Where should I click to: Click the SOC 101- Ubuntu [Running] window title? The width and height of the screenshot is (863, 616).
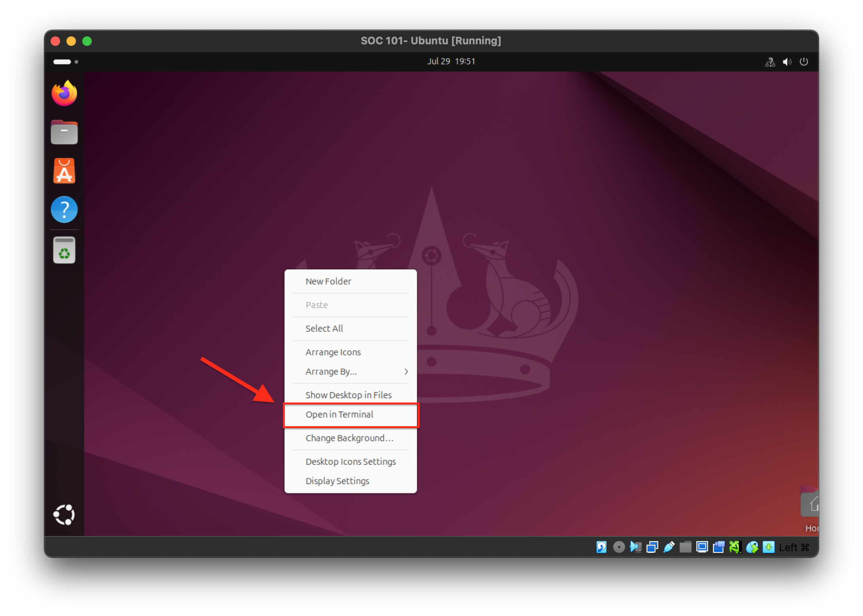[431, 41]
